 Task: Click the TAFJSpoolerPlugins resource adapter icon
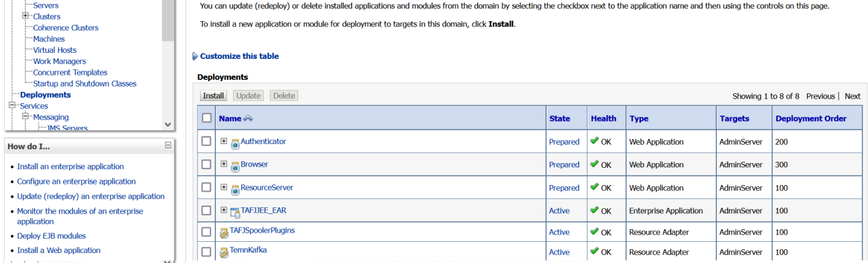(x=224, y=233)
